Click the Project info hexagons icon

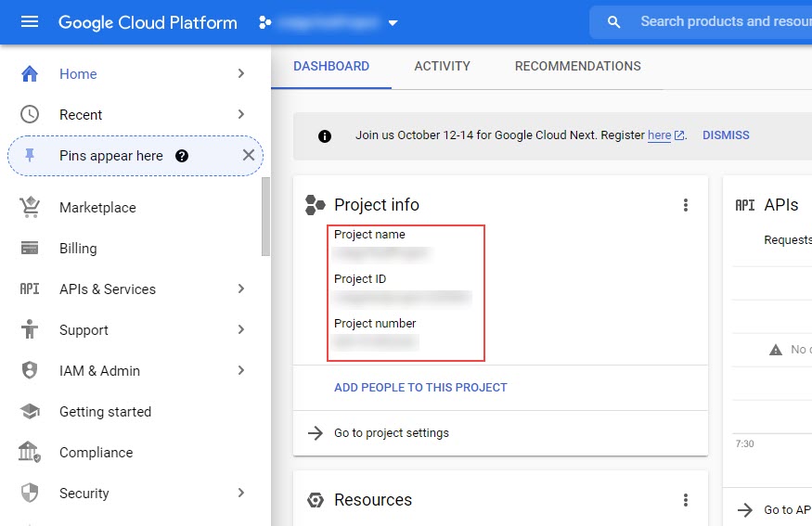(315, 205)
